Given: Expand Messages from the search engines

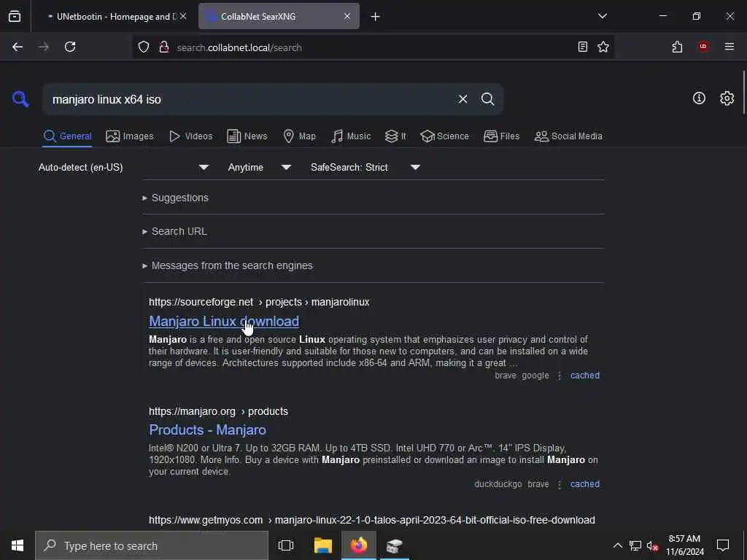Looking at the screenshot, I should coord(228,265).
